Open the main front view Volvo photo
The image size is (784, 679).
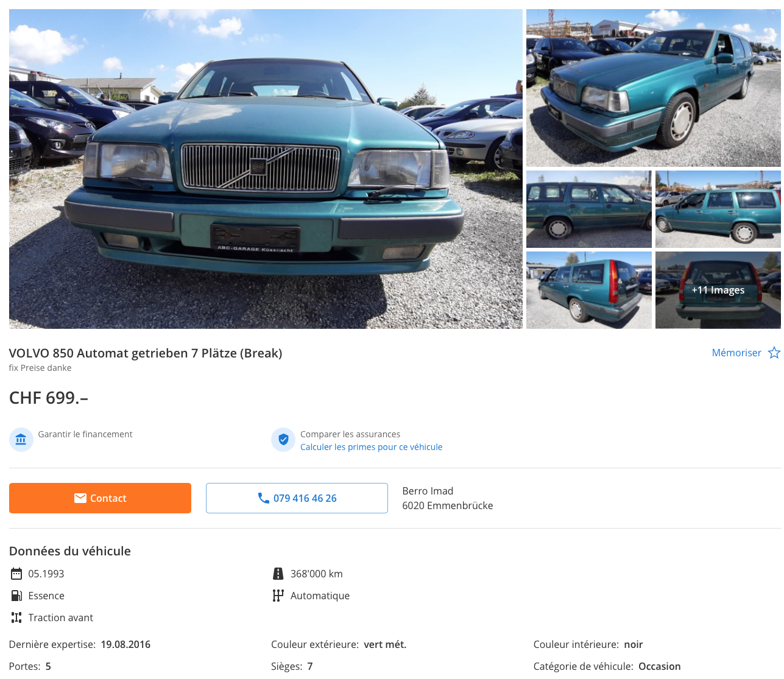point(266,169)
